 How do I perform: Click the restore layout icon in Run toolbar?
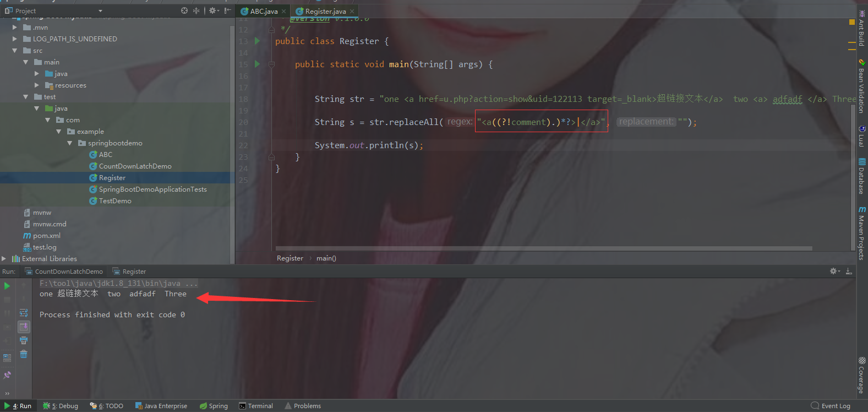7,357
